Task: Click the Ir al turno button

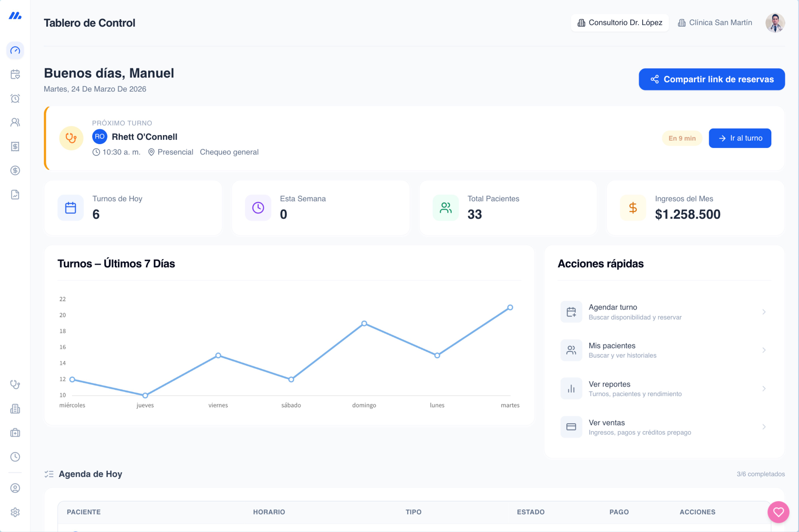Action: pos(740,138)
